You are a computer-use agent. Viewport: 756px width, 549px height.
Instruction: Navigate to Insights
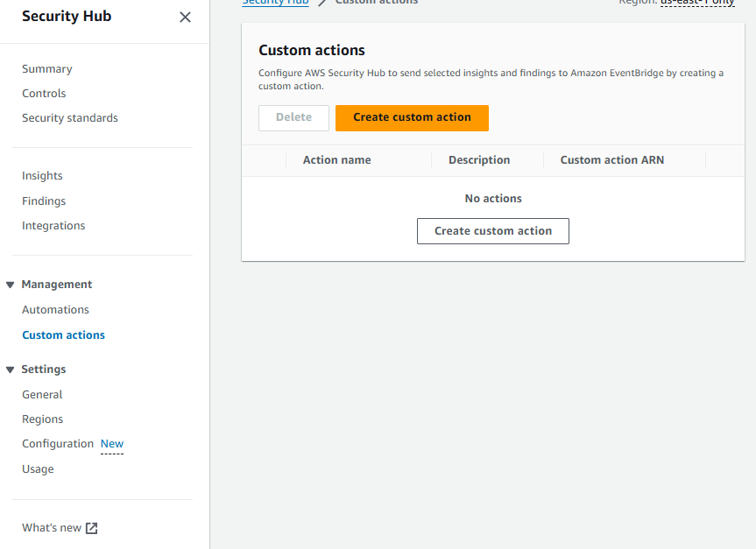42,176
